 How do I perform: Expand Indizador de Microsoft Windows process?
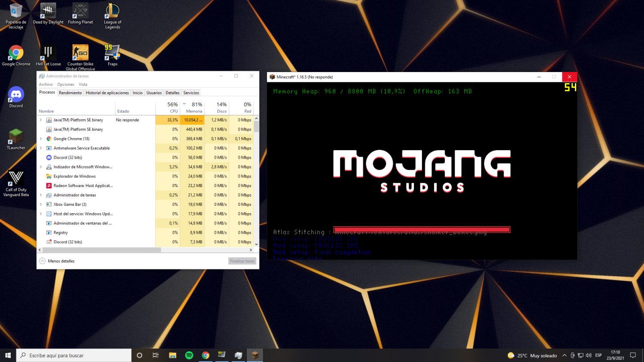tap(41, 167)
